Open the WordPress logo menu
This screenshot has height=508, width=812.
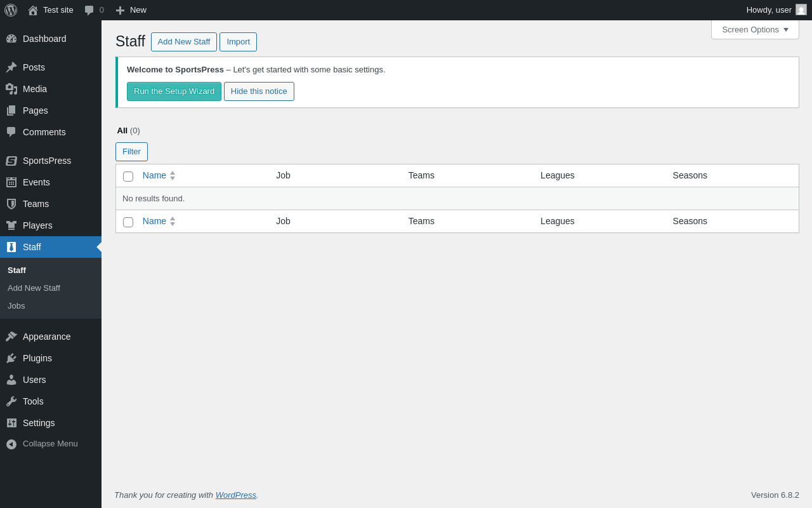tap(11, 10)
